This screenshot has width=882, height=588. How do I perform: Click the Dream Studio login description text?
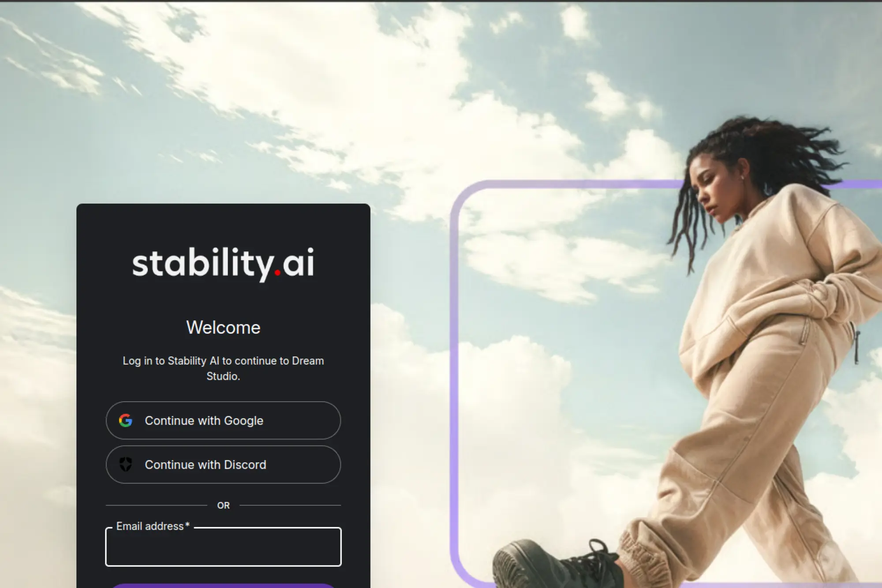coord(223,368)
